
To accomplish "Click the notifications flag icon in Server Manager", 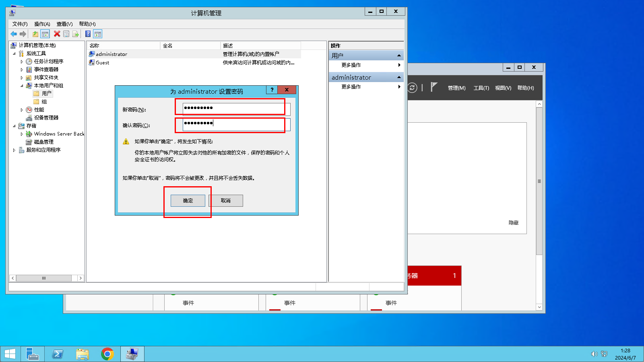I will (434, 87).
